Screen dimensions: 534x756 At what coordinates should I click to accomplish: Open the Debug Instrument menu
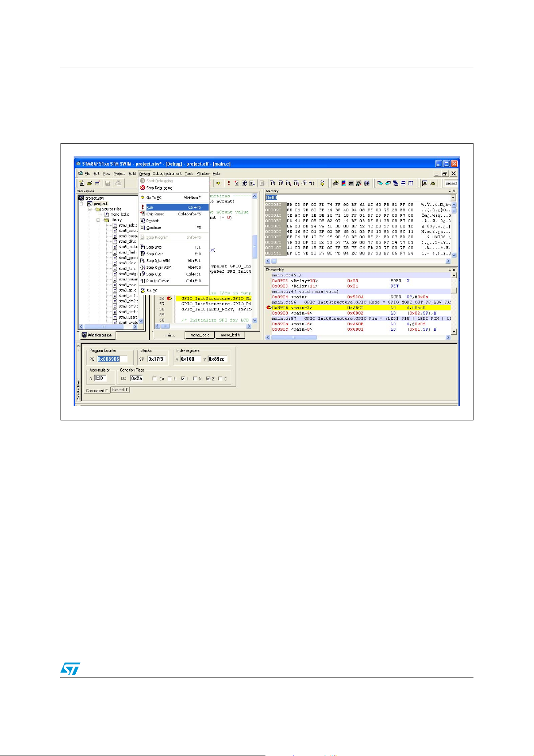167,174
